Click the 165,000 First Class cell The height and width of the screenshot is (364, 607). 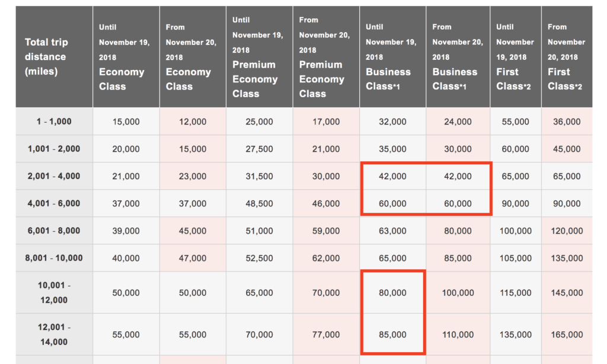[x=567, y=334]
